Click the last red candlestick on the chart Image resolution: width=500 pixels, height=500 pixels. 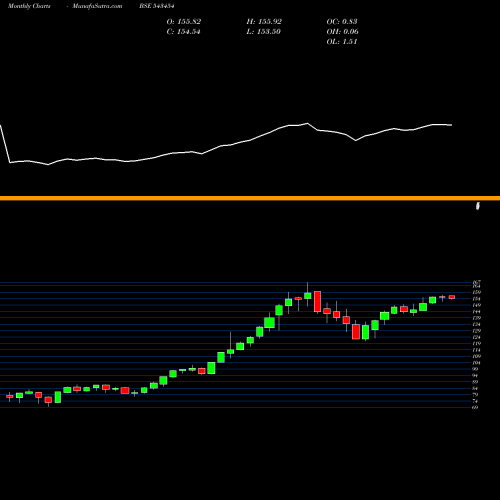452,297
